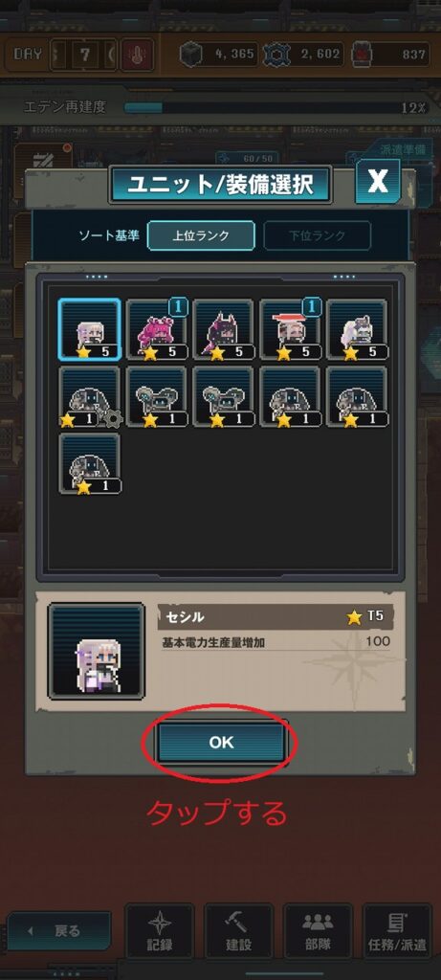Sort by 上位ランク
Image resolution: width=441 pixels, height=980 pixels.
[201, 235]
